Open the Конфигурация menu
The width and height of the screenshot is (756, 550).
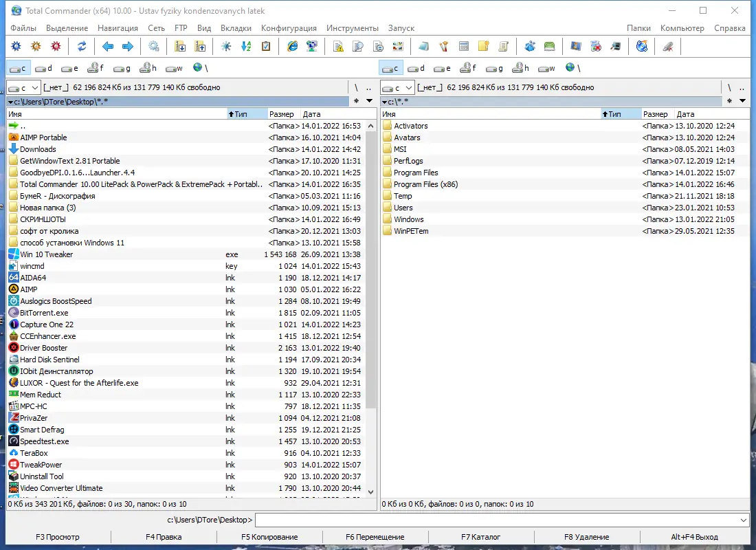[289, 28]
